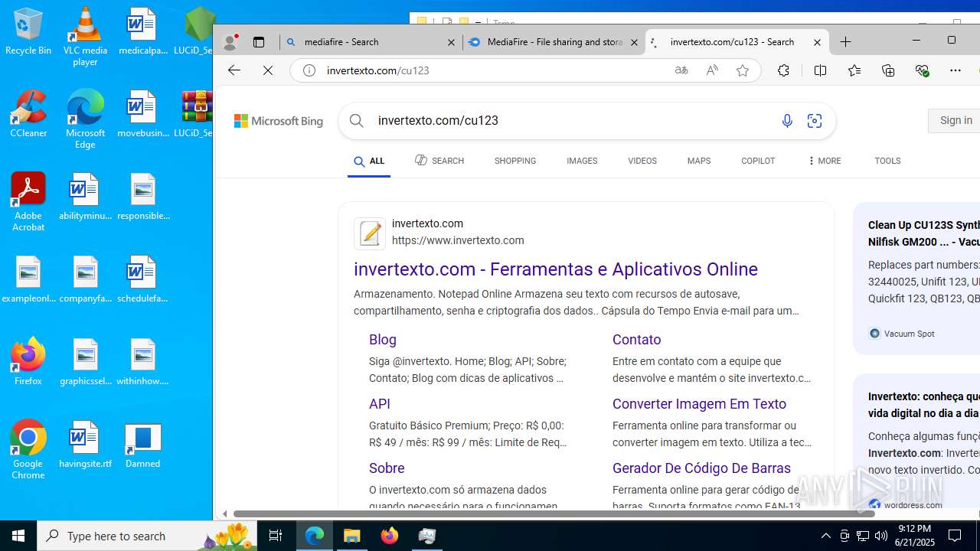This screenshot has width=980, height=551.
Task: Open the Extensions puzzle icon
Action: click(x=783, y=70)
